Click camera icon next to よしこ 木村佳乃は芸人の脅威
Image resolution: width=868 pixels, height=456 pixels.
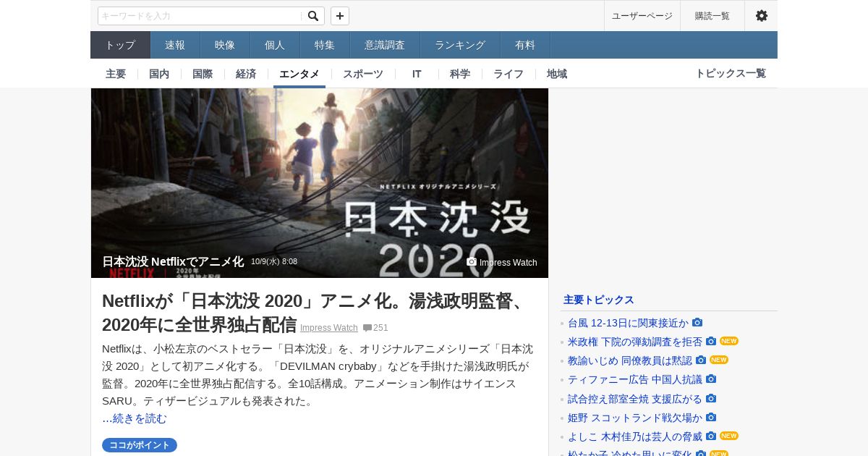click(711, 436)
